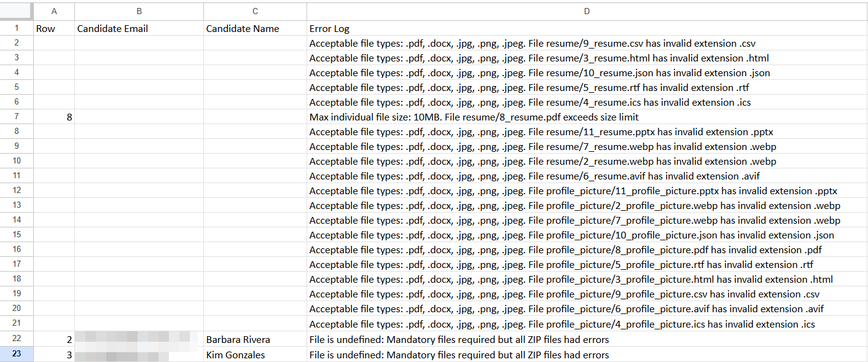
Task: Click the Candidate Email header cell
Action: tap(139, 28)
